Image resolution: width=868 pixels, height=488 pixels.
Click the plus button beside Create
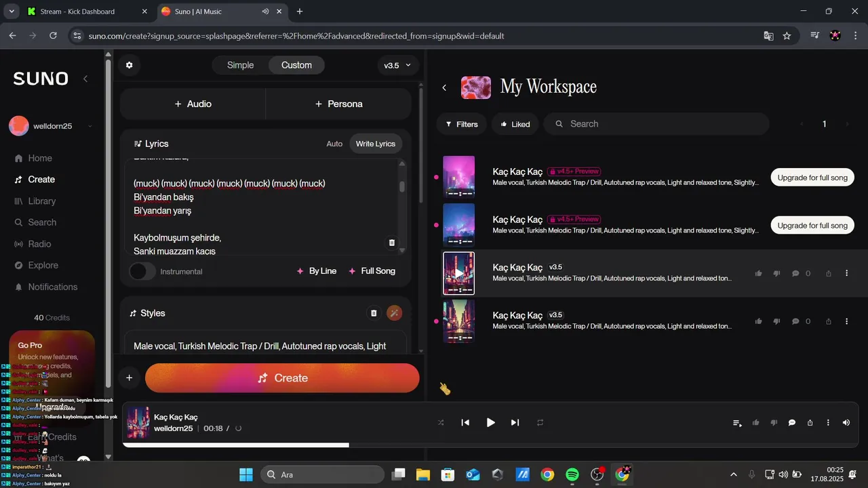tap(129, 378)
